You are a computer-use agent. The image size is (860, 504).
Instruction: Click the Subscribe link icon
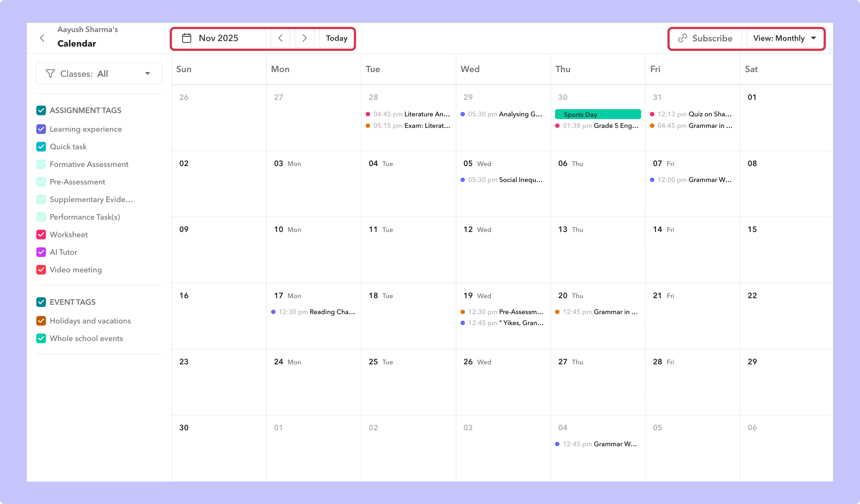683,38
